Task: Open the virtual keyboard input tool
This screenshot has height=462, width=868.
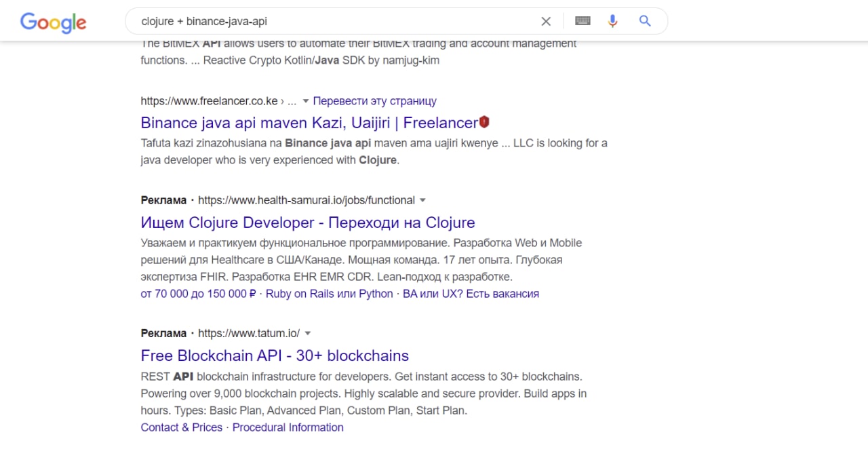Action: point(582,21)
